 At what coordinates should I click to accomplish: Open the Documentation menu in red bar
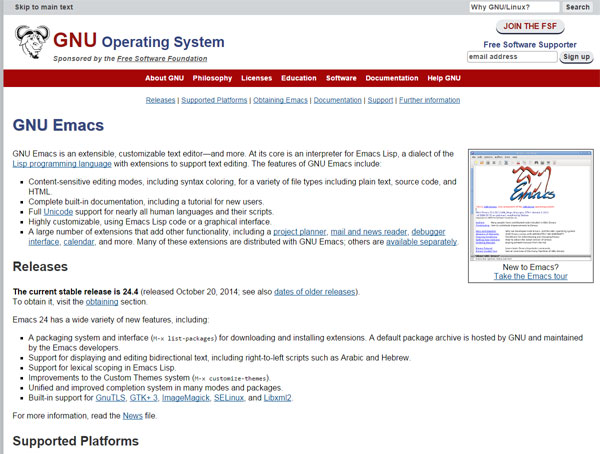(392, 78)
